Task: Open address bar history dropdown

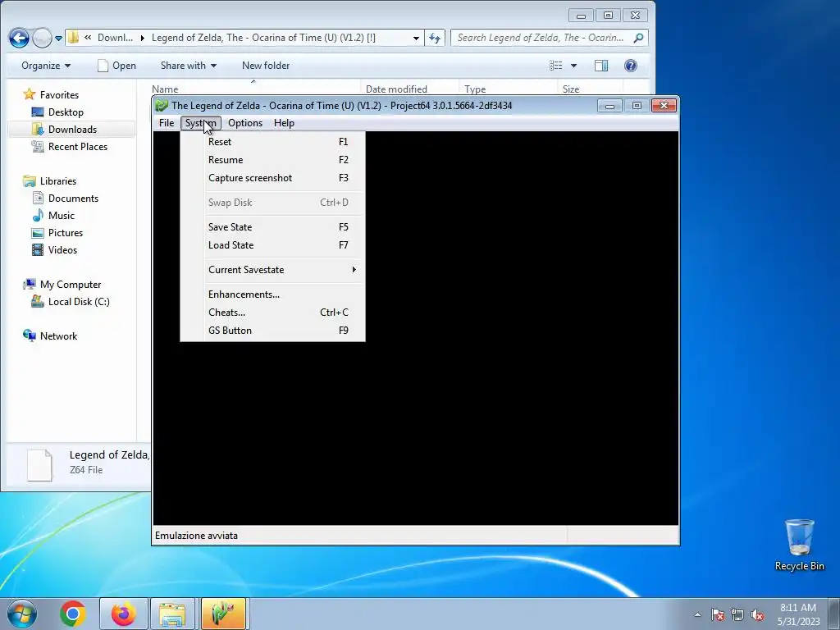Action: pos(416,38)
